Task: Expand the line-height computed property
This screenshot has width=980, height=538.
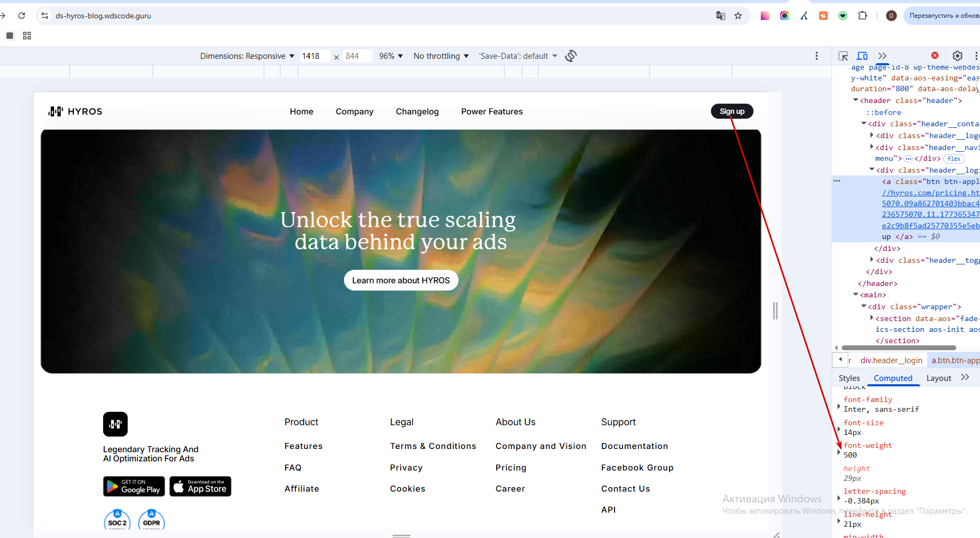Action: click(x=839, y=521)
